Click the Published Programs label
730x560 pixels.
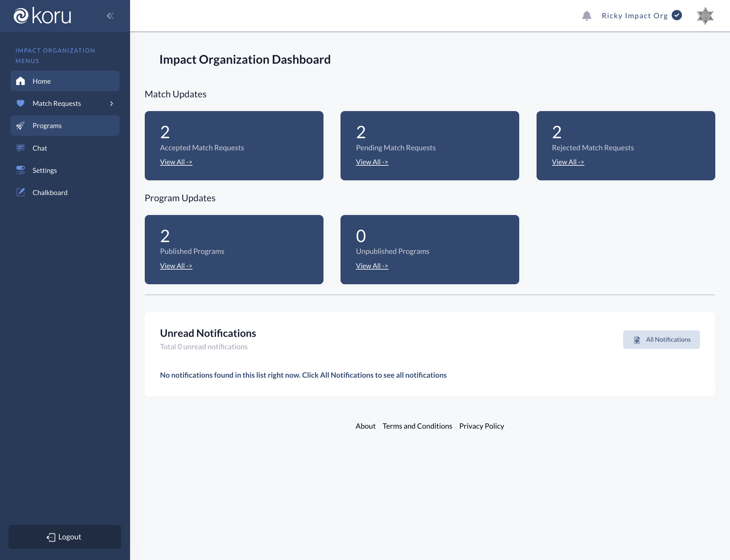[x=192, y=251]
